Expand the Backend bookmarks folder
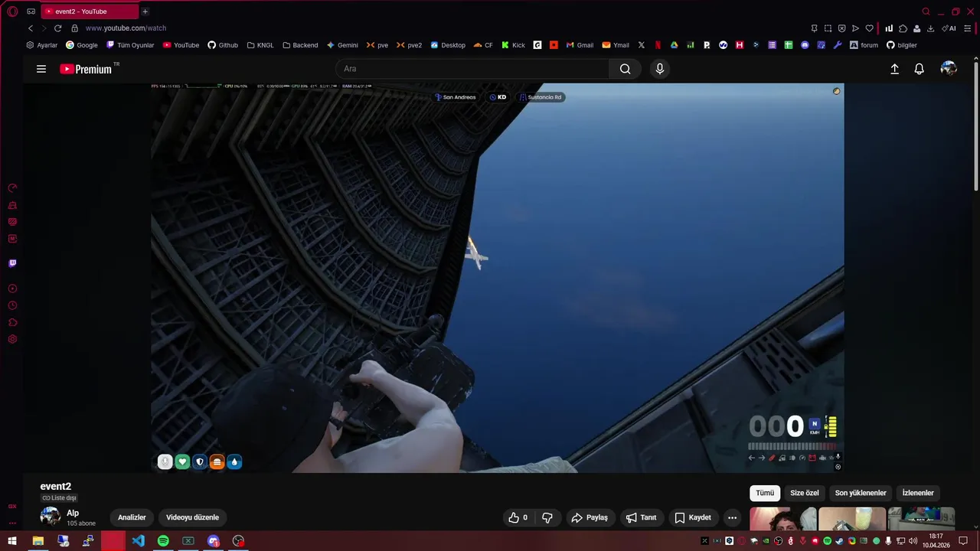980x551 pixels. 300,45
